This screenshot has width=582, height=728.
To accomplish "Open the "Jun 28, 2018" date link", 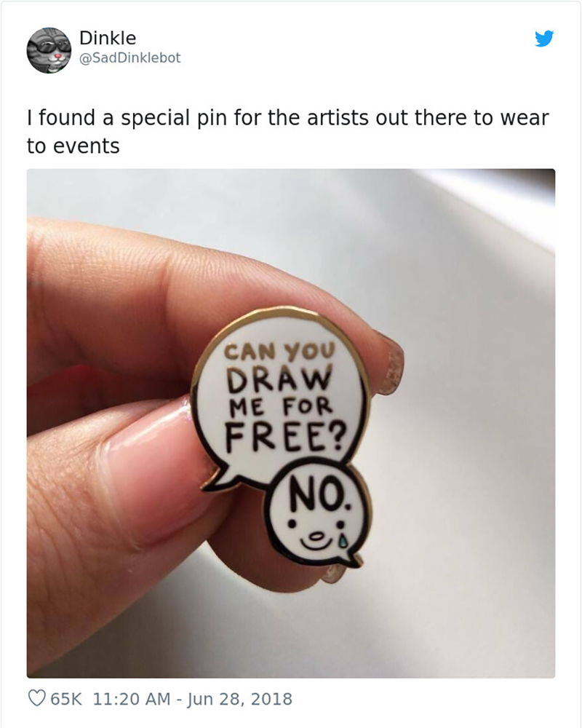I will tap(240, 700).
